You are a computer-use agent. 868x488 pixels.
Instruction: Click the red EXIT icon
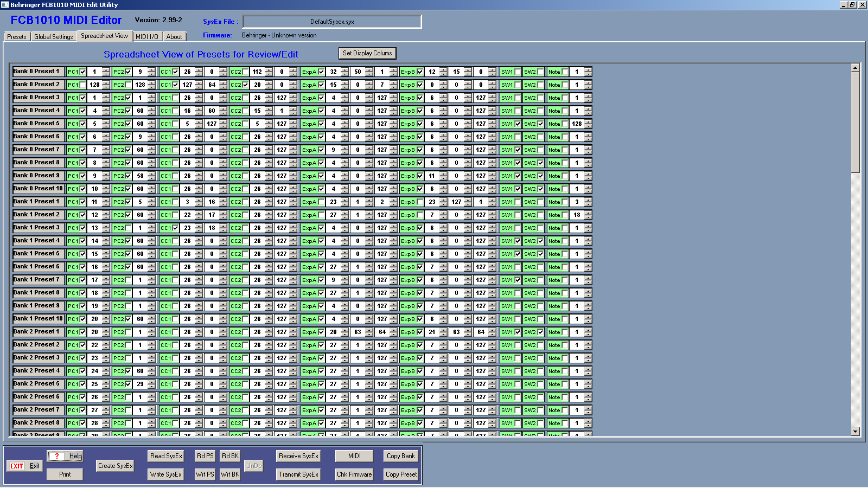click(x=17, y=466)
